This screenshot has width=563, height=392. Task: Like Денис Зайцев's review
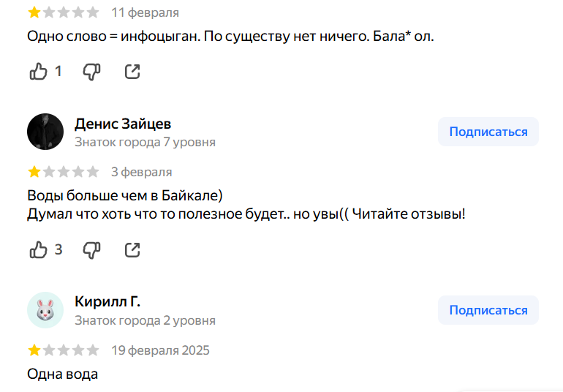pyautogui.click(x=38, y=249)
